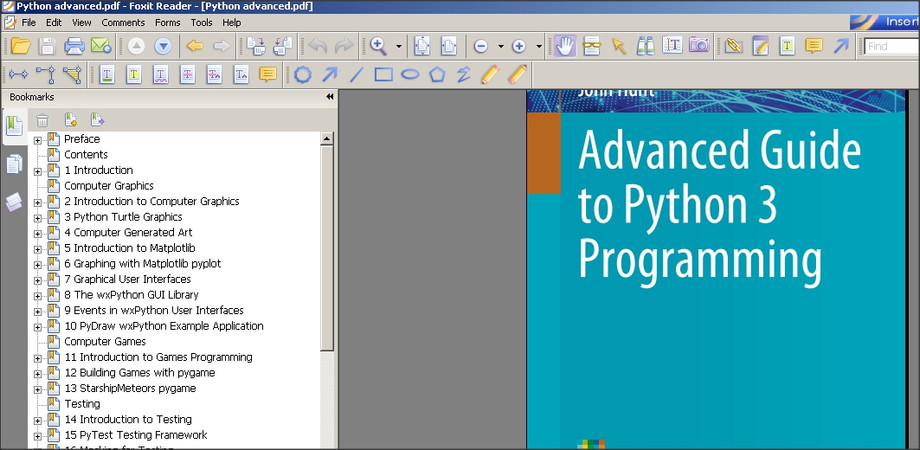Screen dimensions: 920x450
Task: Click the Open file folder icon
Action: pos(20,46)
